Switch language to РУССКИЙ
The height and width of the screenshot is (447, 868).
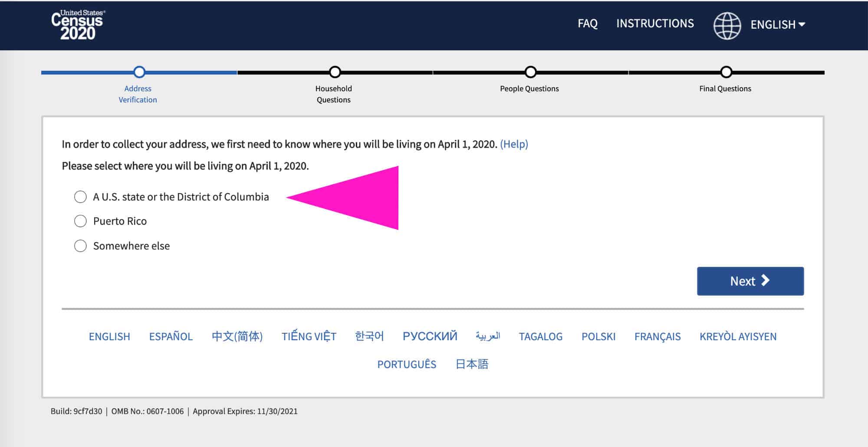click(430, 336)
